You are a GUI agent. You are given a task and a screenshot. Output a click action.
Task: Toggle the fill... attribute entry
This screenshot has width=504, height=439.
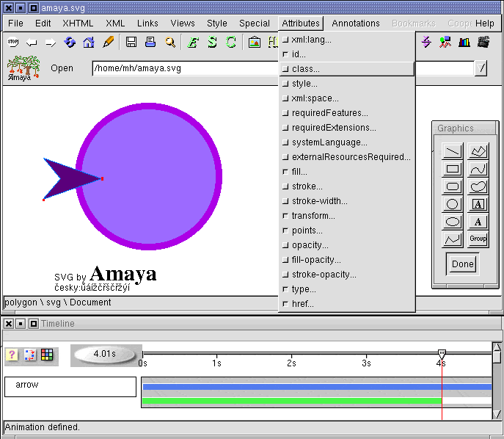tap(347, 172)
